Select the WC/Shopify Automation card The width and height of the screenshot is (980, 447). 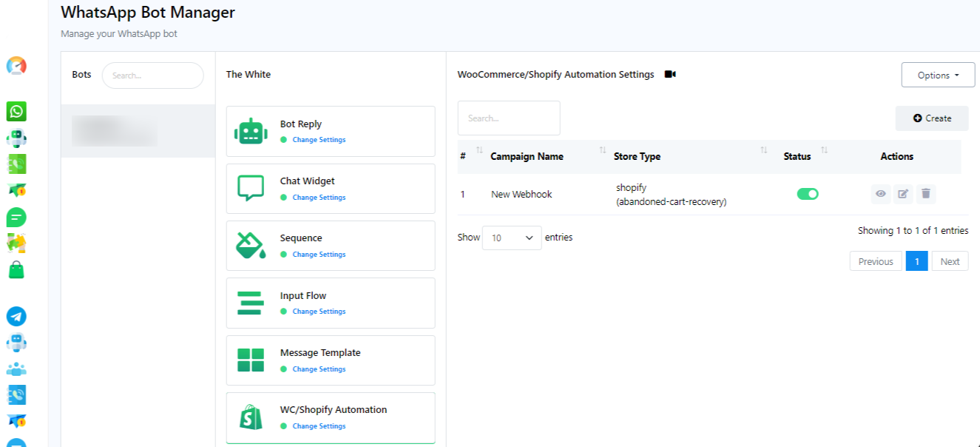331,417
